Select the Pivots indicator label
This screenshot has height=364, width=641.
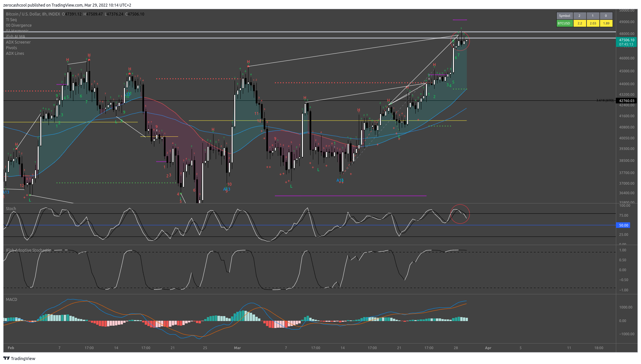[x=12, y=48]
